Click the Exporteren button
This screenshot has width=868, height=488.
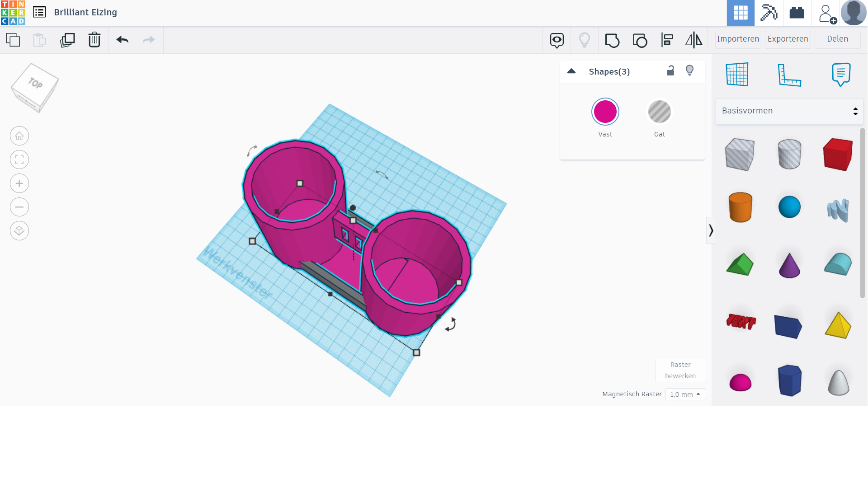[x=788, y=39]
